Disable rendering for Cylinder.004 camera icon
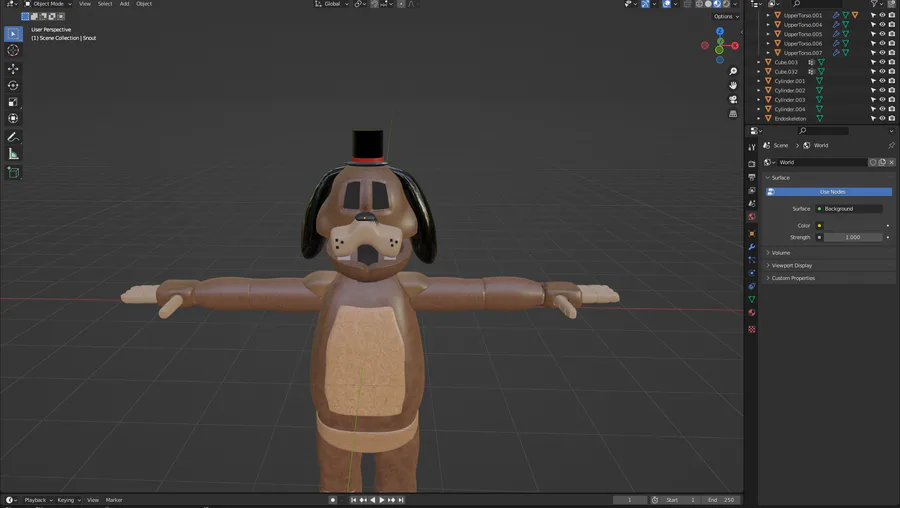Image resolution: width=900 pixels, height=508 pixels. (x=891, y=109)
